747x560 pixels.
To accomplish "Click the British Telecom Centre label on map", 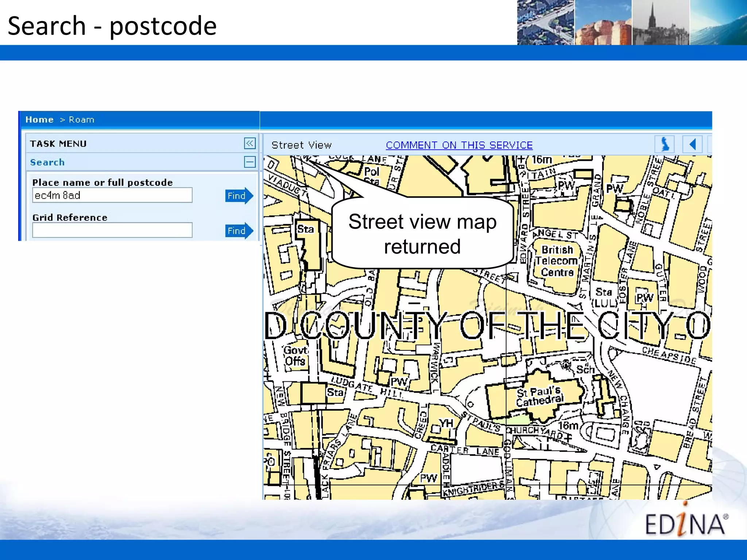I will click(557, 261).
